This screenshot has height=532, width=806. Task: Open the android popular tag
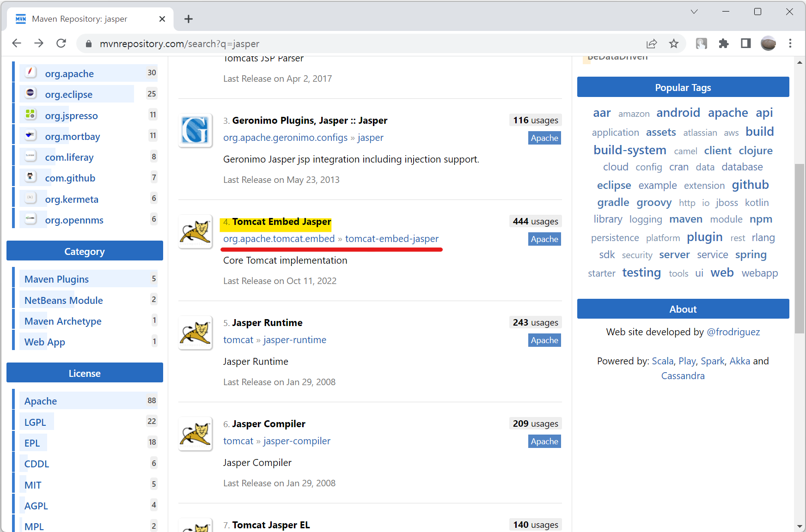coord(678,113)
